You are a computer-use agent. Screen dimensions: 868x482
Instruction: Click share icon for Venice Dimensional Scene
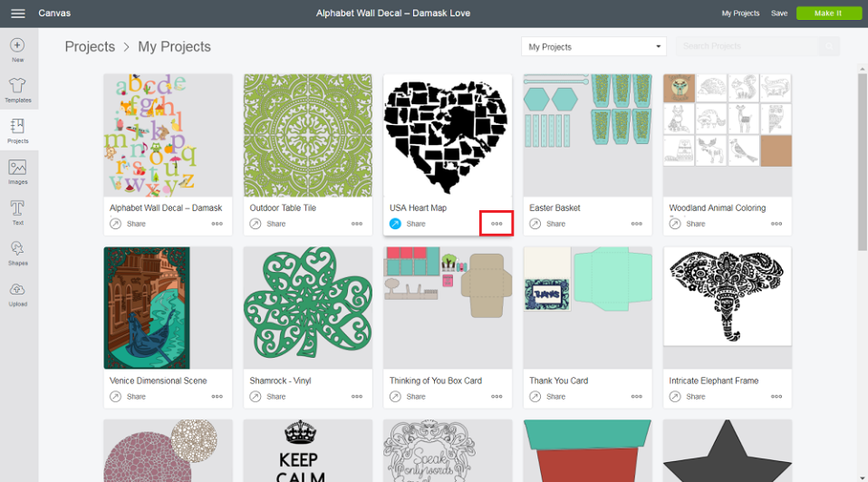[115, 396]
